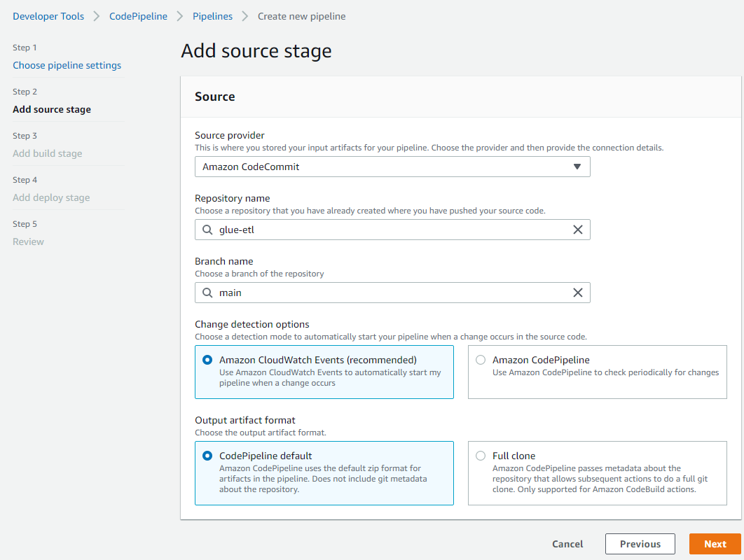Image resolution: width=744 pixels, height=560 pixels.
Task: Click the Branch name search field
Action: pos(392,293)
